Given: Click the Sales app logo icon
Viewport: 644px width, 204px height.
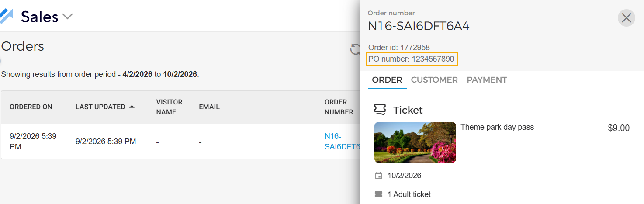Looking at the screenshot, I should pyautogui.click(x=7, y=16).
